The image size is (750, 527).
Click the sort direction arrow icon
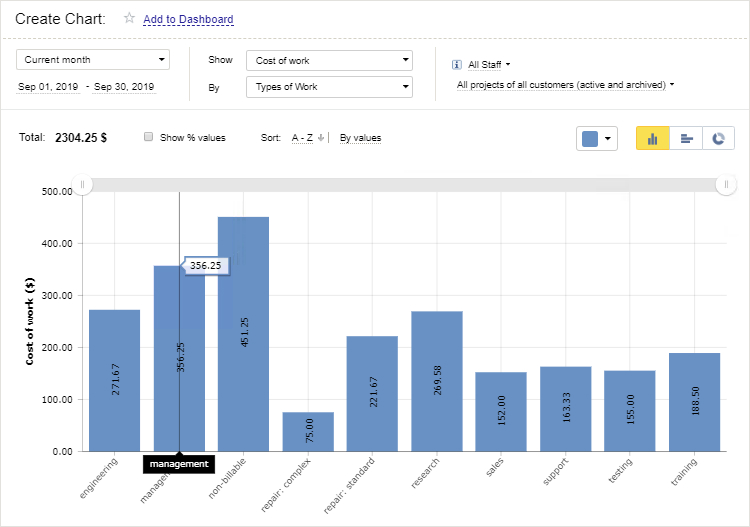321,138
